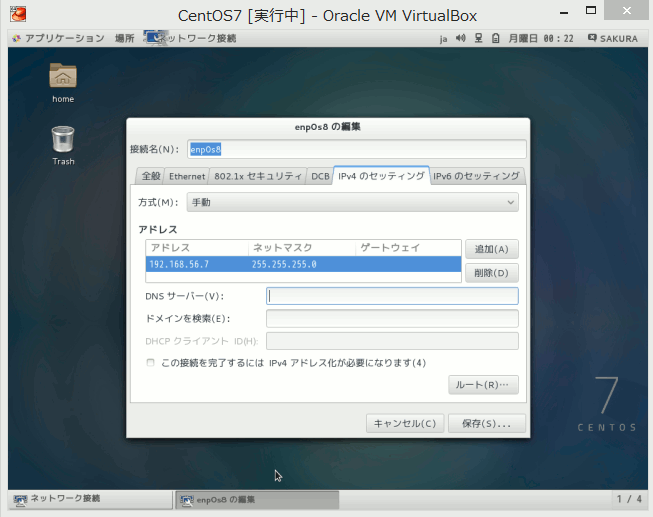
Task: Switch to the IPv6 のセッティング tab
Action: tap(477, 176)
